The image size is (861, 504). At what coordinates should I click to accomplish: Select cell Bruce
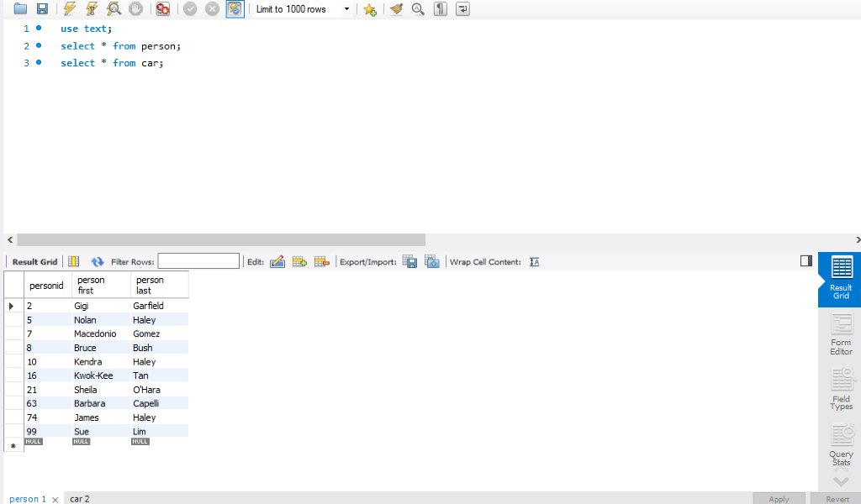(101, 348)
